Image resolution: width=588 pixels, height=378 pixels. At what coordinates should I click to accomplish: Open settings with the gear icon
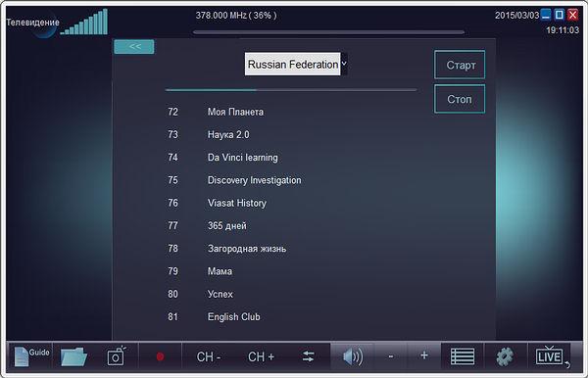point(505,356)
